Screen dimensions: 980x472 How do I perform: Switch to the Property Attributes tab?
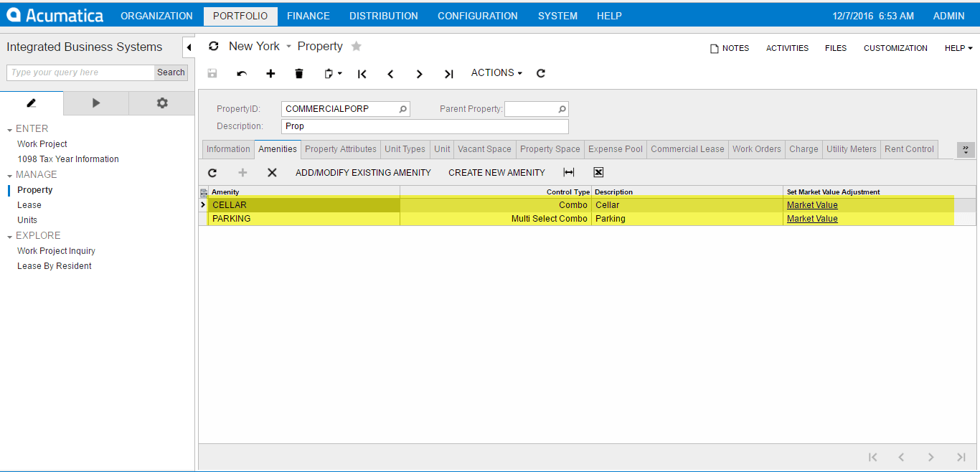coord(341,149)
